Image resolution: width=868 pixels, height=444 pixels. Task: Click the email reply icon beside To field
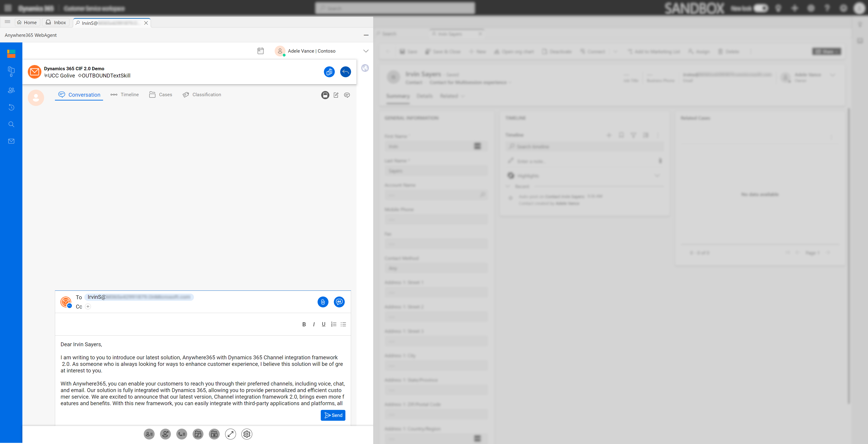click(66, 302)
